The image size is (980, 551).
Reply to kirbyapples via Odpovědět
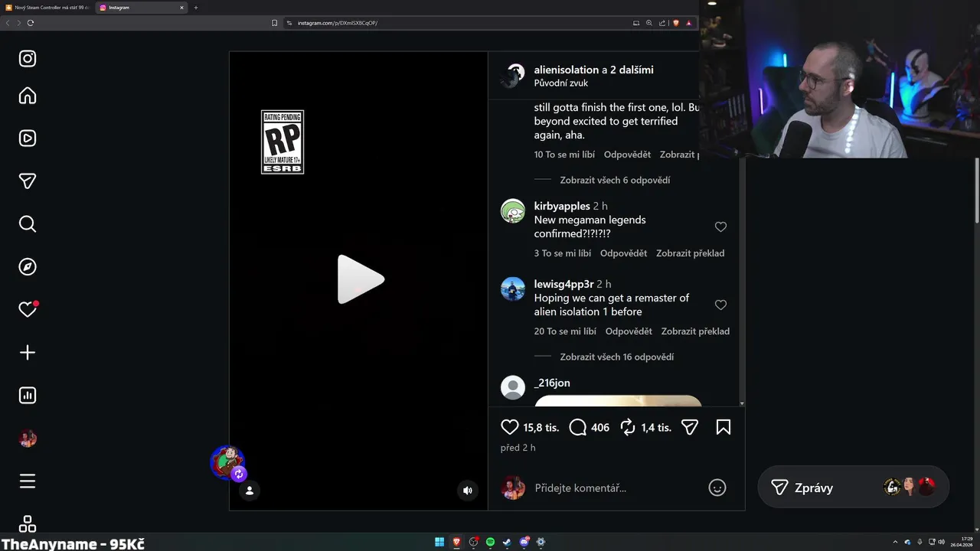tap(623, 253)
